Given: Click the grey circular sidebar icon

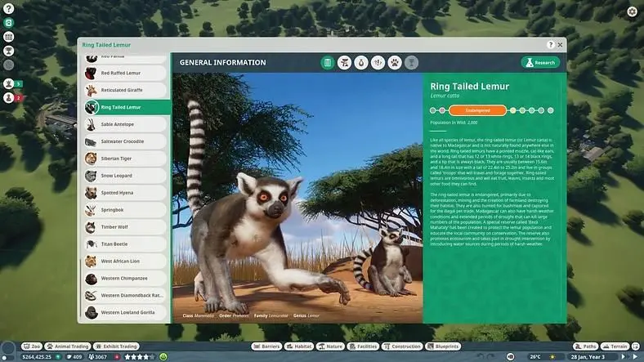Looking at the screenshot, I should click(9, 65).
